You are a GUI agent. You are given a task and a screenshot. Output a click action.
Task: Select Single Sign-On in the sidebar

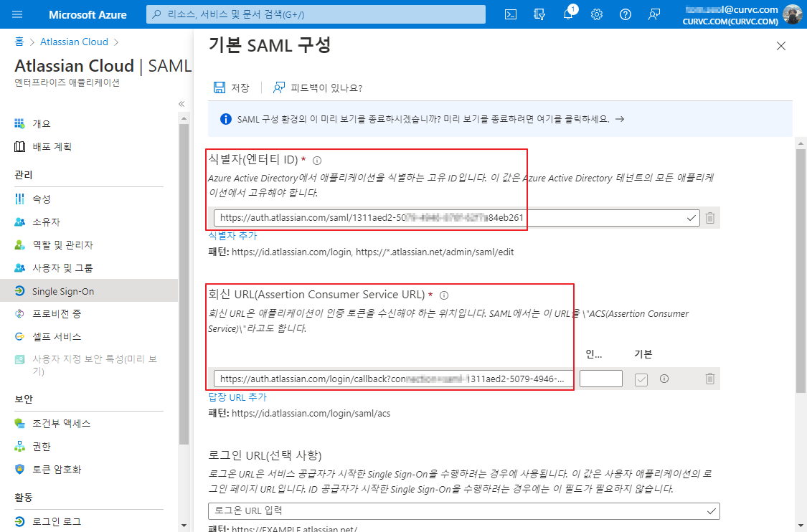[x=88, y=290]
